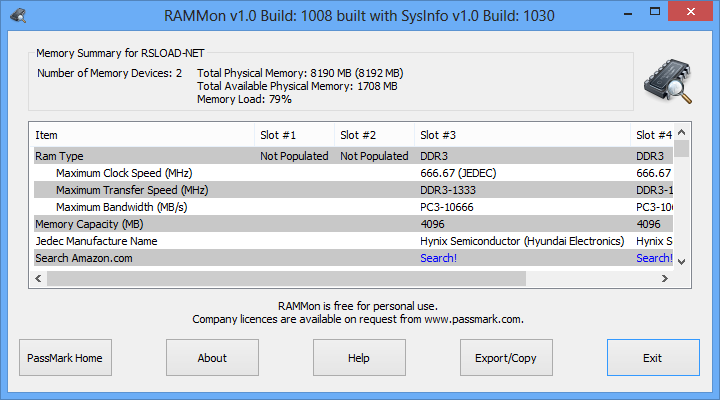Click Export/Copy button
The image size is (720, 400).
506,358
